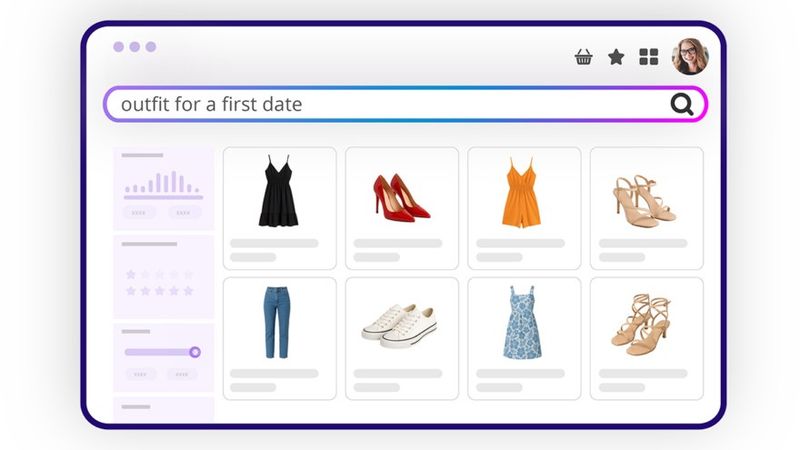Screen dimensions: 800x450
Task: Open the shopping basket icon
Action: click(583, 57)
